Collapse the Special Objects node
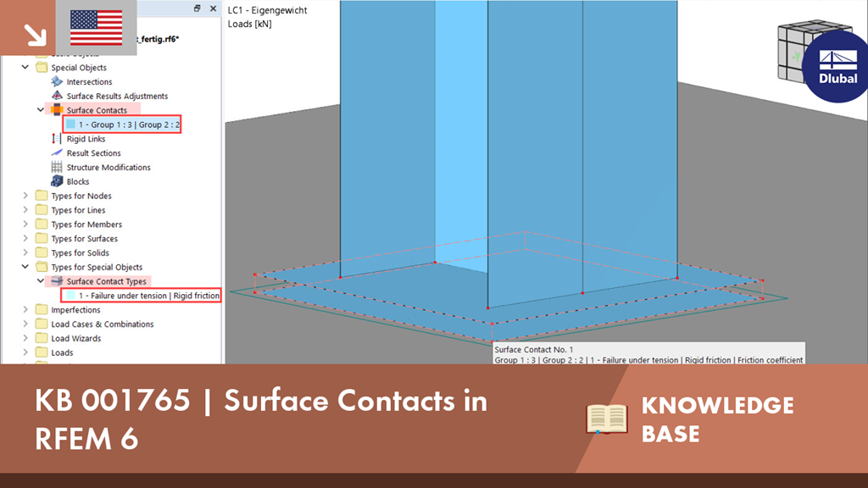Image resolution: width=868 pixels, height=488 pixels. [25, 67]
